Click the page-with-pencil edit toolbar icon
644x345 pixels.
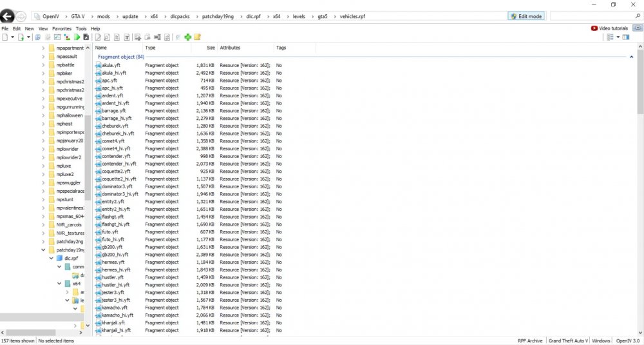[x=98, y=37]
